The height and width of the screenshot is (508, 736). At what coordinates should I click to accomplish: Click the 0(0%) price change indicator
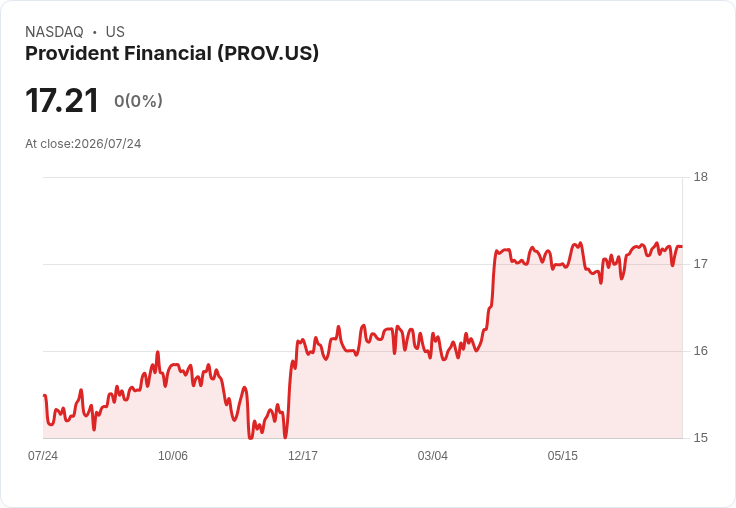(138, 100)
